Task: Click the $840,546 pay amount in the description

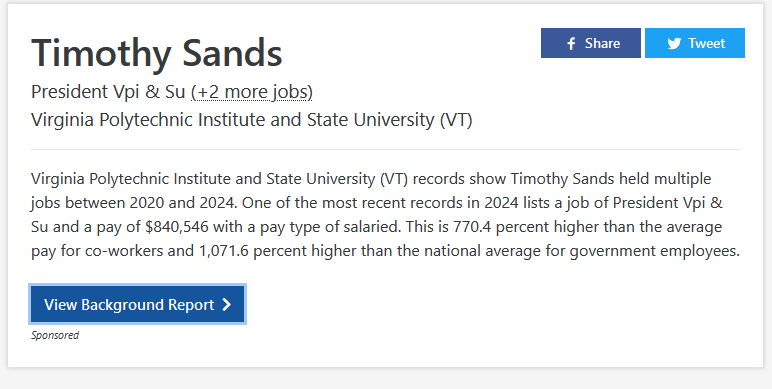Action: (177, 227)
